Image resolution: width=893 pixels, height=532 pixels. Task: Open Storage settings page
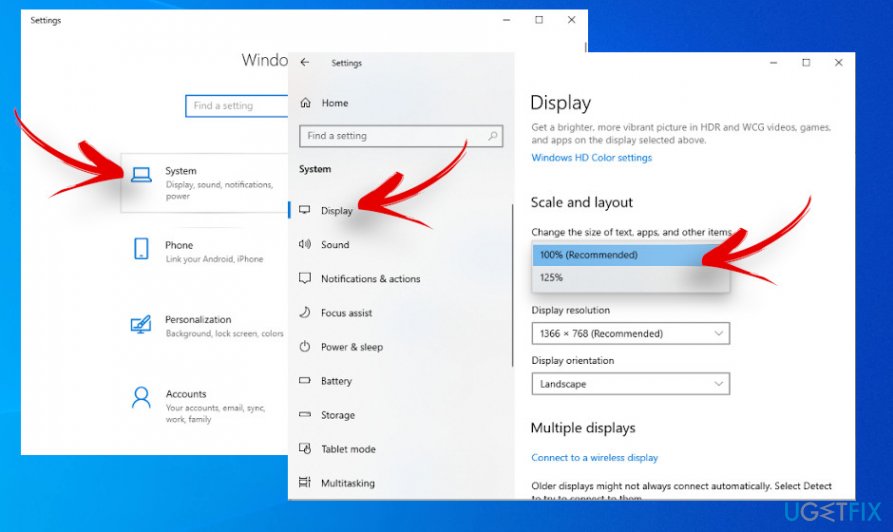point(338,415)
